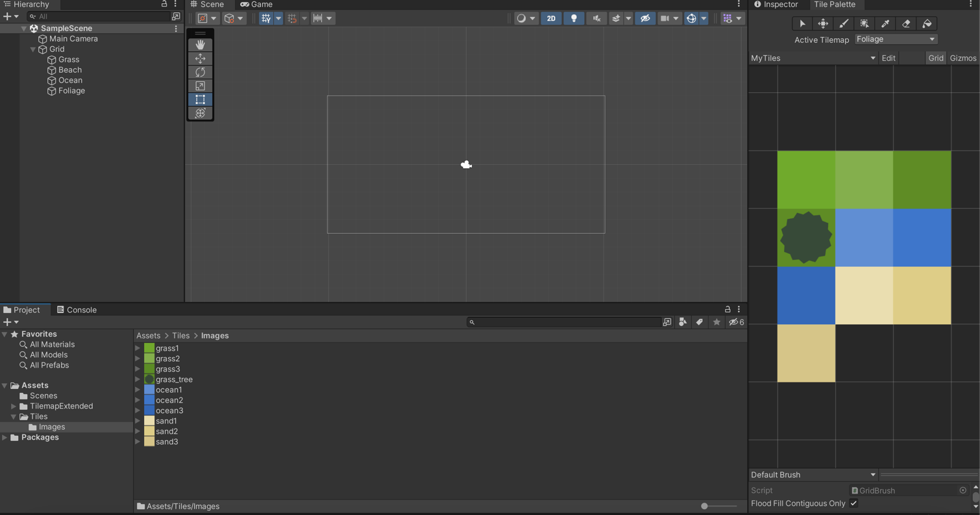Select the Project tab
Viewport: 980px width, 515px height.
pos(22,310)
